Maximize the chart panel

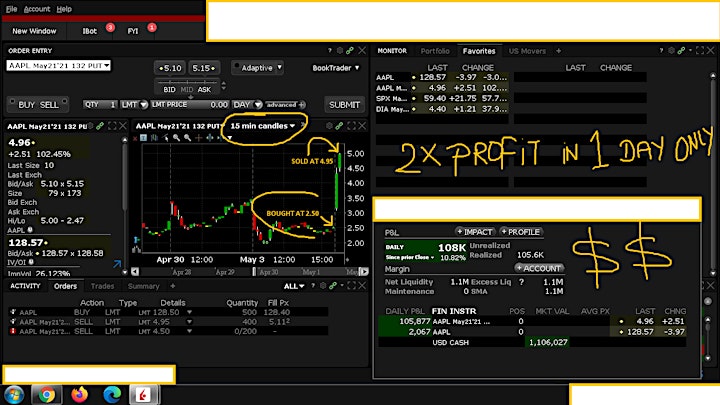351,126
